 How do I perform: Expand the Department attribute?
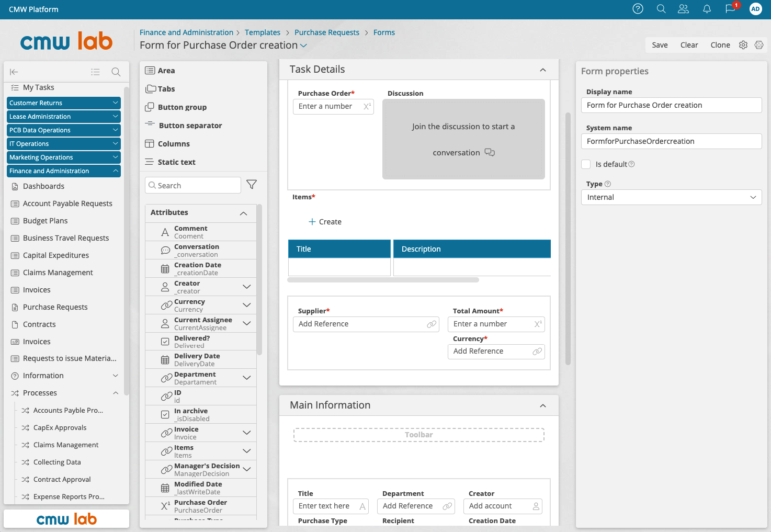click(247, 378)
